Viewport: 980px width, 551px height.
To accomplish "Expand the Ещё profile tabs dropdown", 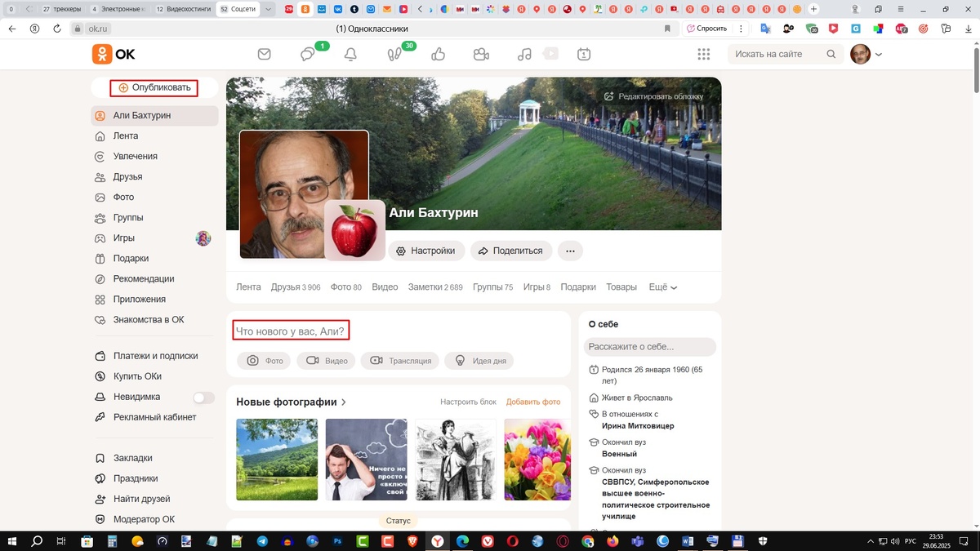I will coord(663,287).
